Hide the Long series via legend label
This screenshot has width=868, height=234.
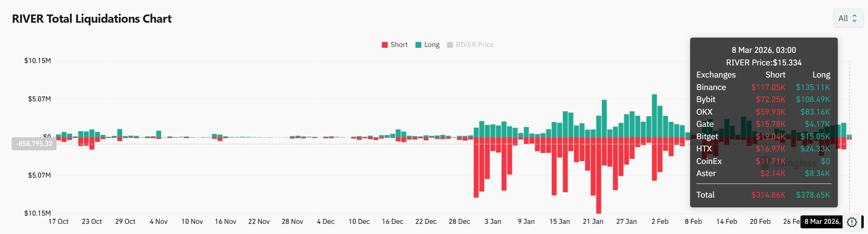pos(432,45)
